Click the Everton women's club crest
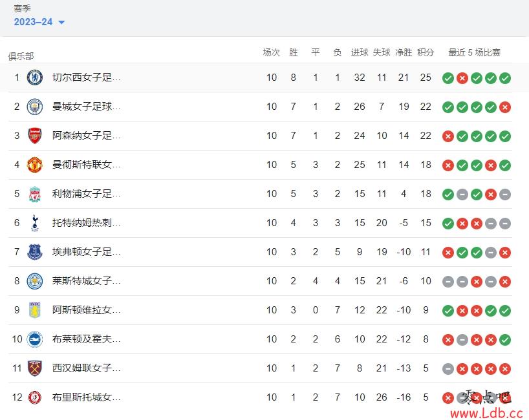 coord(35,252)
